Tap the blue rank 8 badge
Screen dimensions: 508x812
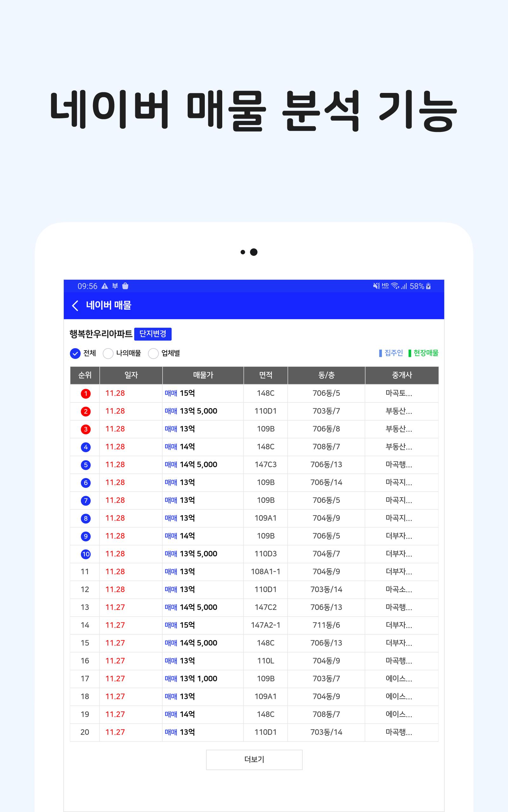point(86,518)
